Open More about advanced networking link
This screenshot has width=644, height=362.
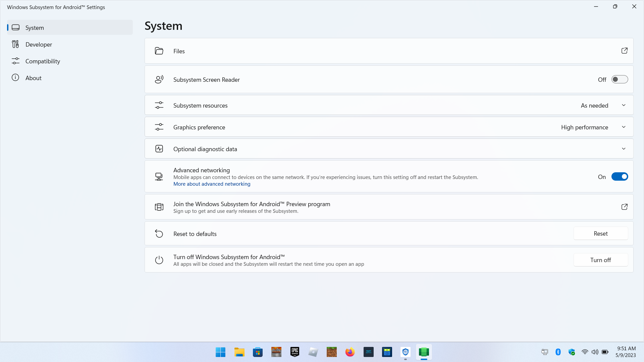[x=212, y=184]
